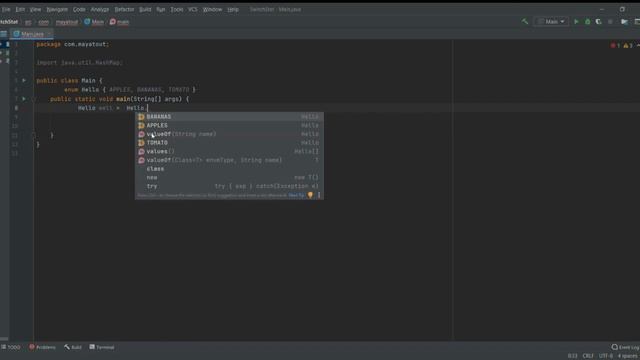Screen dimensions: 640x360
Task: Click the 4 spaces indent setting in the status bar
Action: [629, 356]
